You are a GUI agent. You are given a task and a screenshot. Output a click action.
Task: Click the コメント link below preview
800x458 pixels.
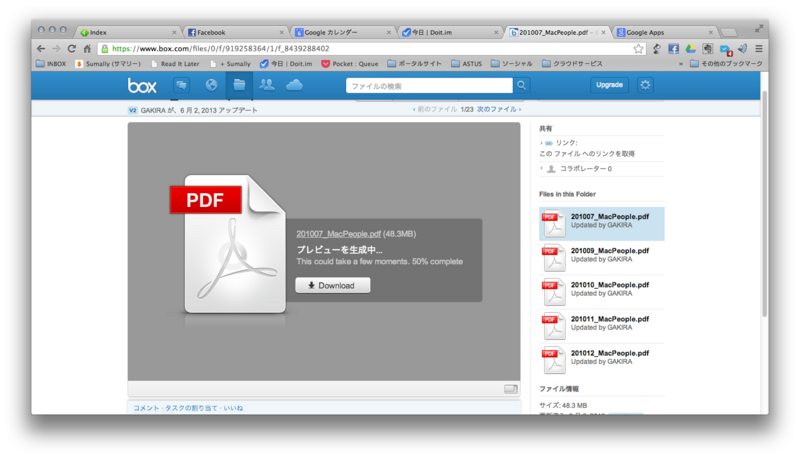[146, 408]
